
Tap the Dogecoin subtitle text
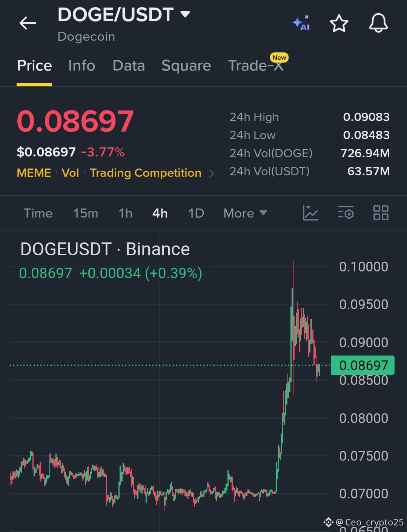click(86, 37)
